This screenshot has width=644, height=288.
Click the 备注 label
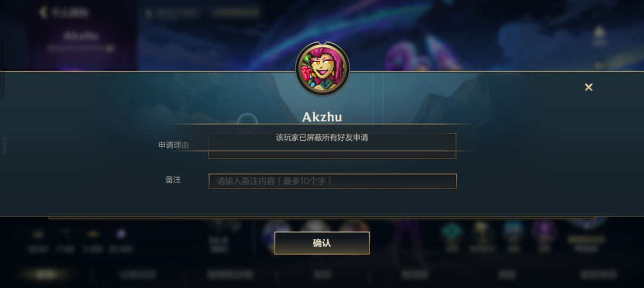tap(173, 180)
